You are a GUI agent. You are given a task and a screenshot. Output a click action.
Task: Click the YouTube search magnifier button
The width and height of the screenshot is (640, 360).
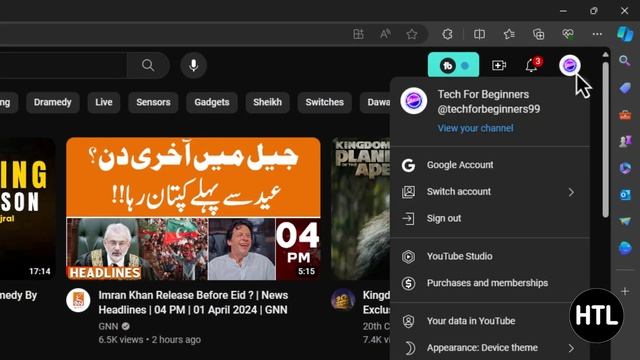point(148,65)
